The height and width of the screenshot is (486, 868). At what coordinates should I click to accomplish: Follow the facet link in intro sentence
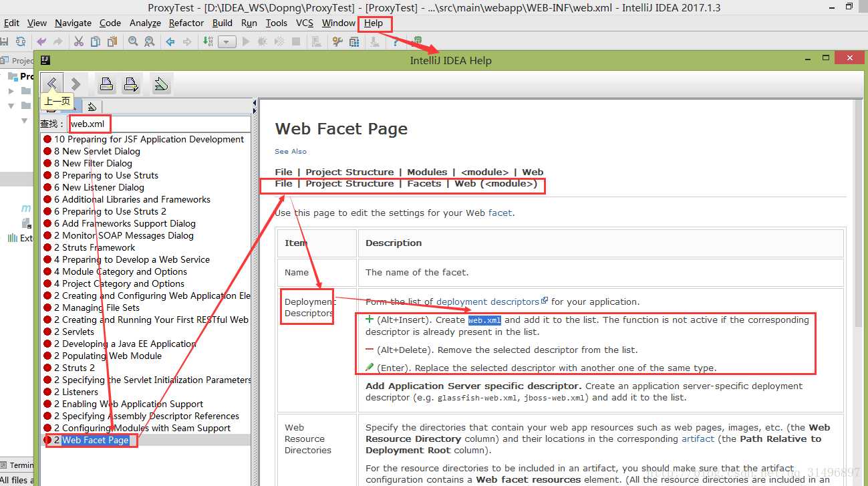click(x=500, y=213)
